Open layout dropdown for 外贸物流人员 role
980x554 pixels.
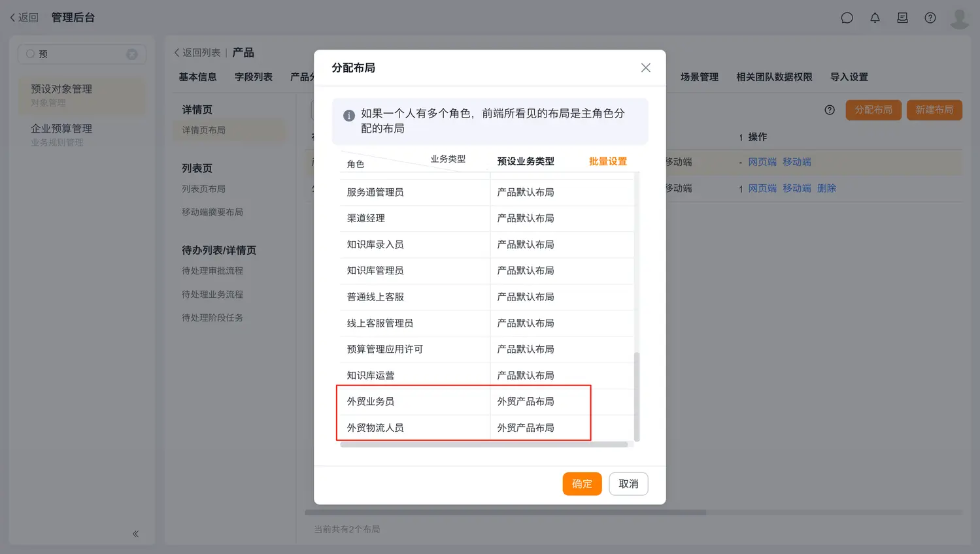tap(525, 428)
